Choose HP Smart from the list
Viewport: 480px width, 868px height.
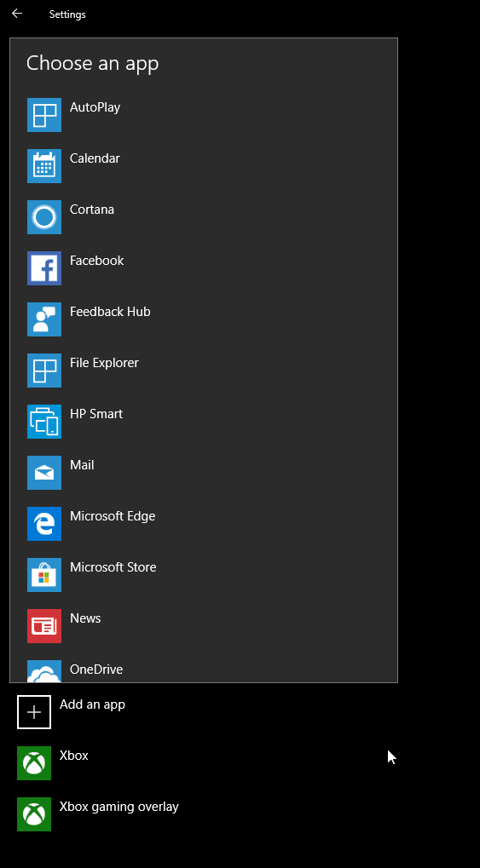pos(96,413)
